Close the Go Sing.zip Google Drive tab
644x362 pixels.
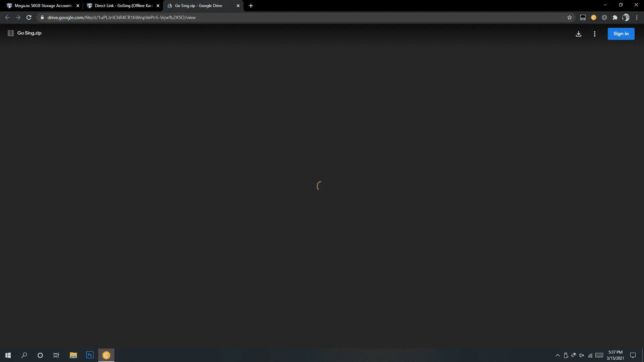(x=238, y=6)
